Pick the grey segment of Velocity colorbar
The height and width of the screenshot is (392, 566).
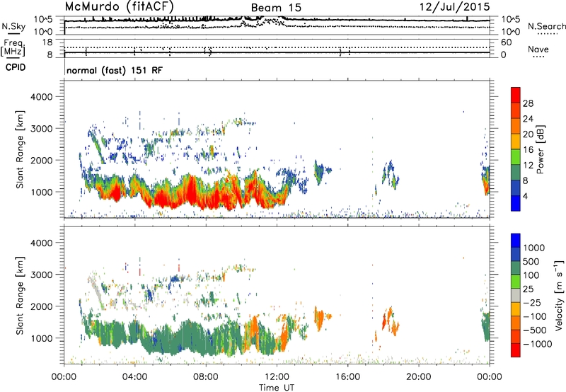516,296
